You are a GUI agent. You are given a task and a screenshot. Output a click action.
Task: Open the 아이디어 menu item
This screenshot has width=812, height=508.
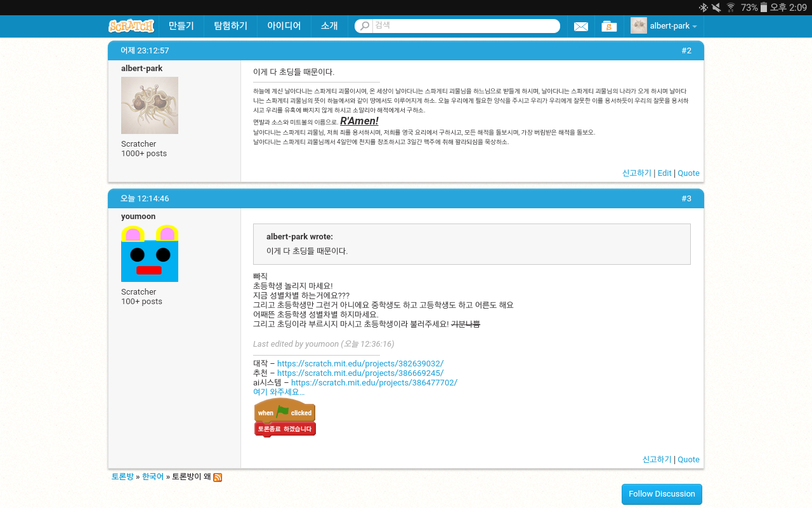(x=284, y=26)
